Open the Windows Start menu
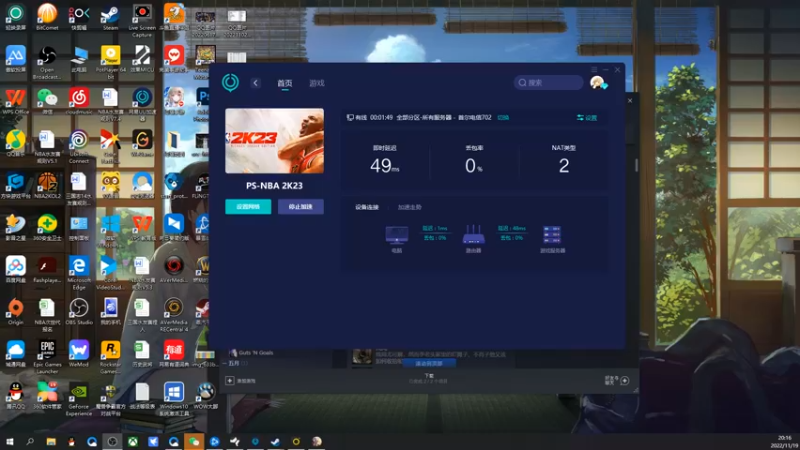Image resolution: width=800 pixels, height=450 pixels. pos(10,441)
